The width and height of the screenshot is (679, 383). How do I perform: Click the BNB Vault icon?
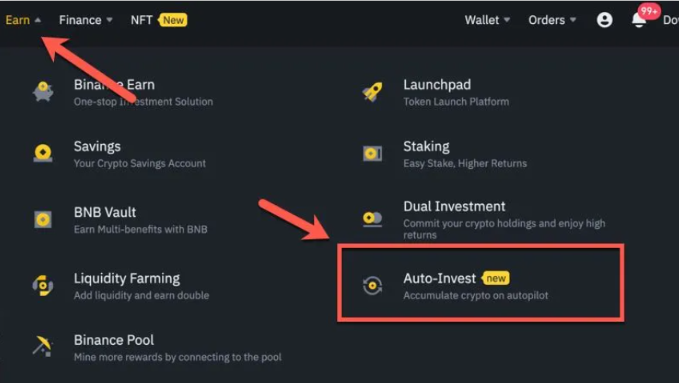click(43, 219)
